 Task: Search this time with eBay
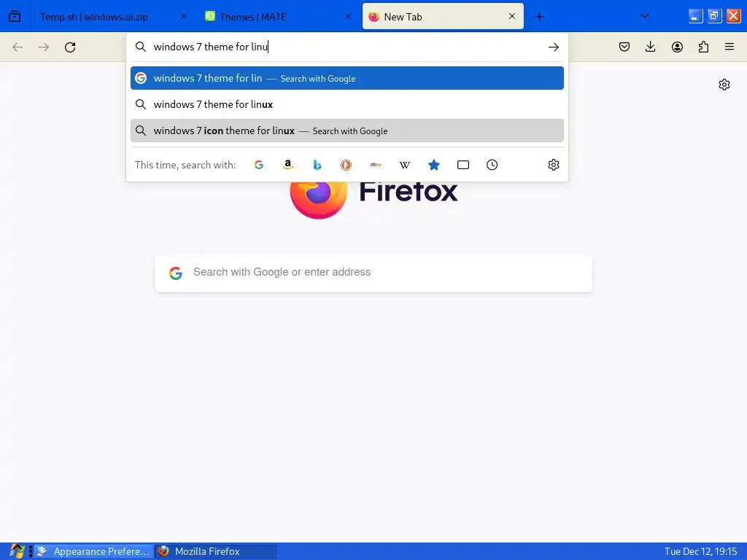click(376, 165)
